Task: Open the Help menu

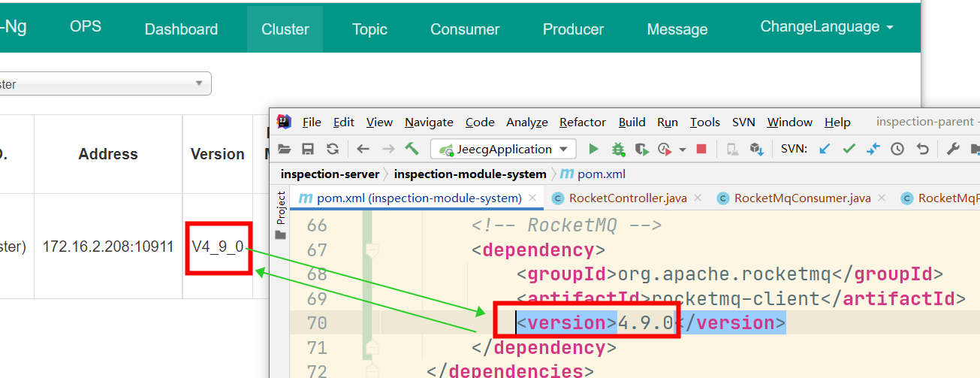Action: click(x=837, y=122)
